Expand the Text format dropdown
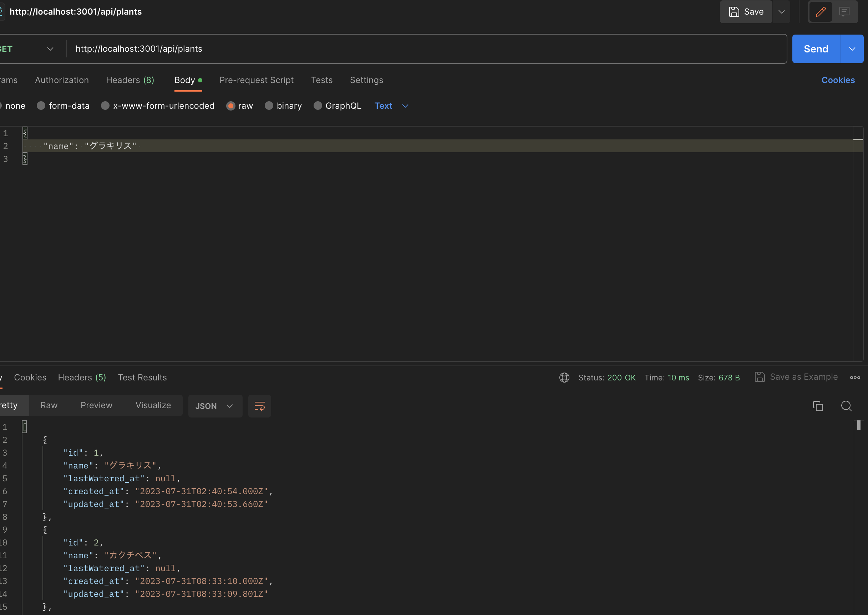Image resolution: width=868 pixels, height=615 pixels. (x=391, y=106)
